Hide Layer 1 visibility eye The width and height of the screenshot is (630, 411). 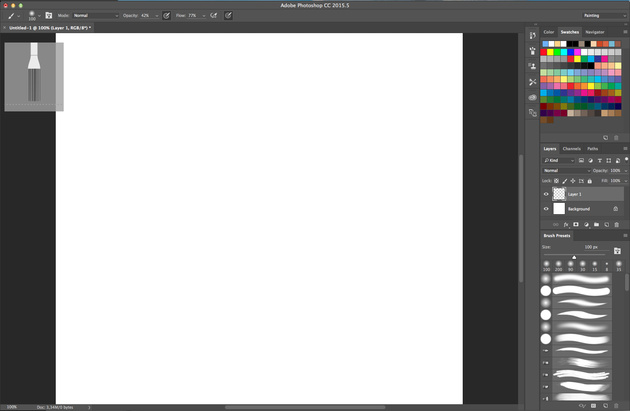tap(546, 194)
